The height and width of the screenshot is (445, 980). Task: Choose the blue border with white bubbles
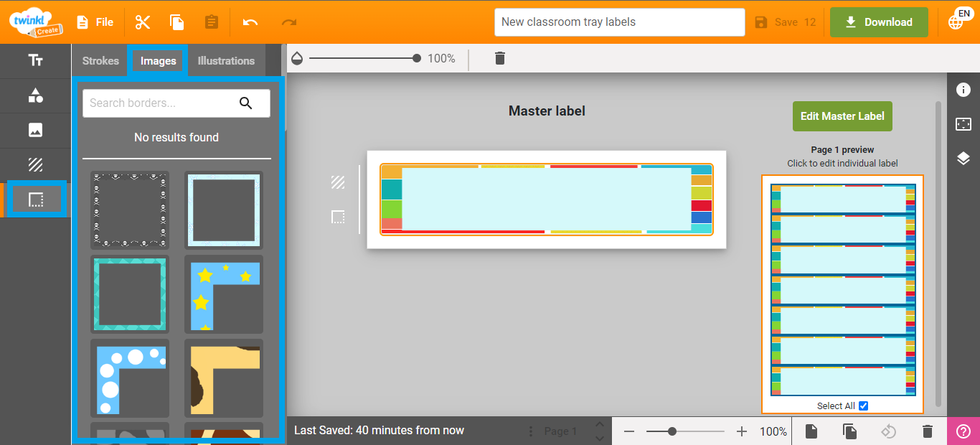[130, 378]
